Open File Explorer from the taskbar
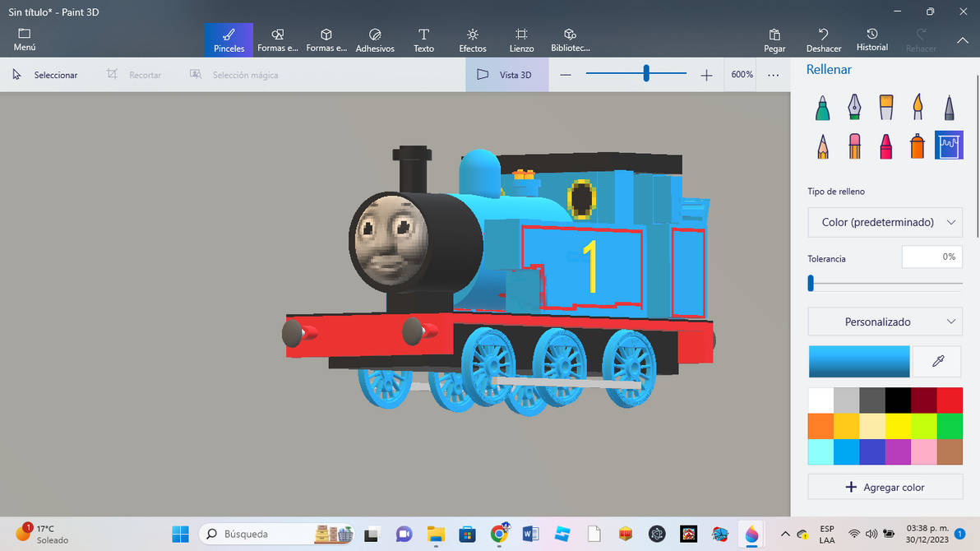 tap(436, 534)
